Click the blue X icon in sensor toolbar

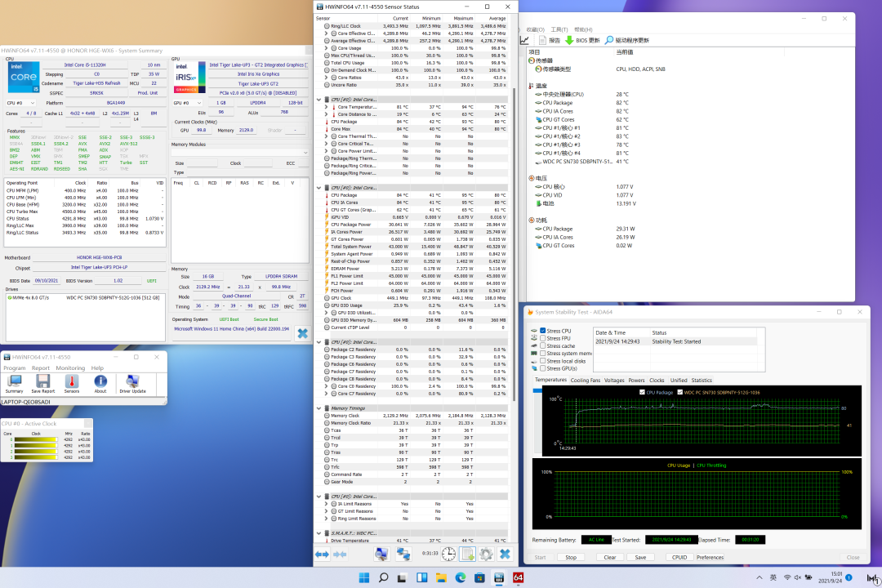pos(506,554)
